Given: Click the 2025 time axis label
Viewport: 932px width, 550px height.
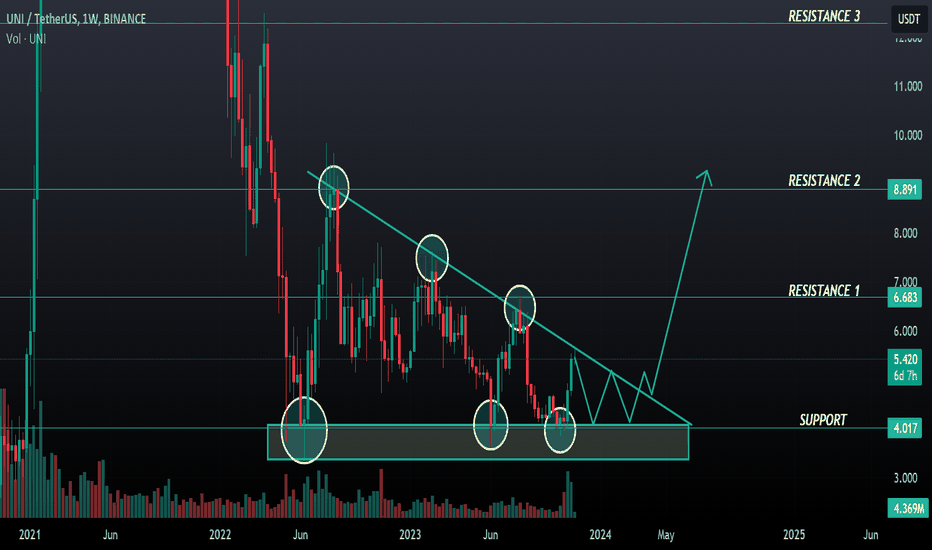Looking at the screenshot, I should click(x=794, y=535).
